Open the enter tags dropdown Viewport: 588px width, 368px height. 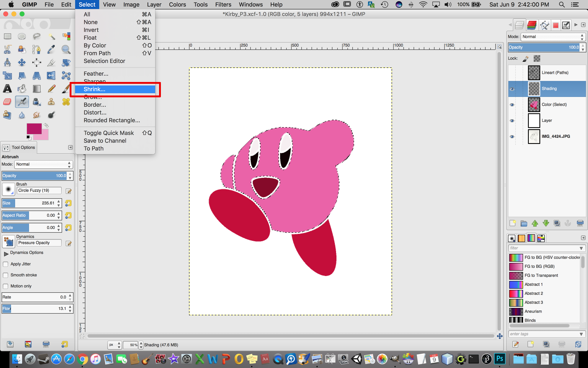(x=581, y=334)
